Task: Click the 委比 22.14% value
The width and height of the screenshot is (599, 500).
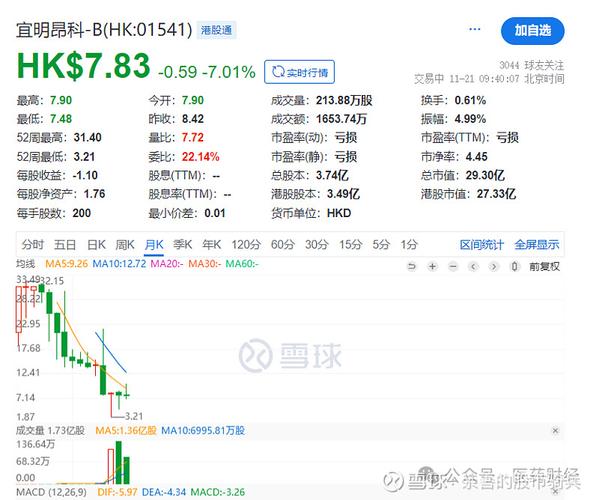Action: [201, 157]
